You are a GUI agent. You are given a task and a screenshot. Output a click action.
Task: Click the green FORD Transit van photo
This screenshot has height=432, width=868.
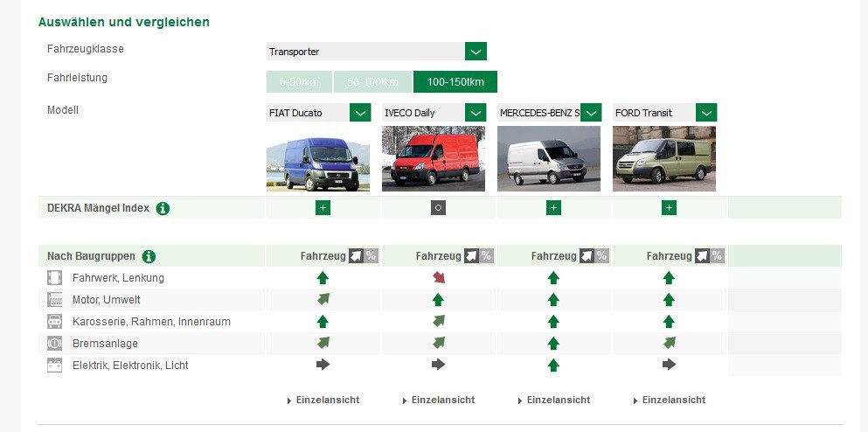[x=664, y=158]
